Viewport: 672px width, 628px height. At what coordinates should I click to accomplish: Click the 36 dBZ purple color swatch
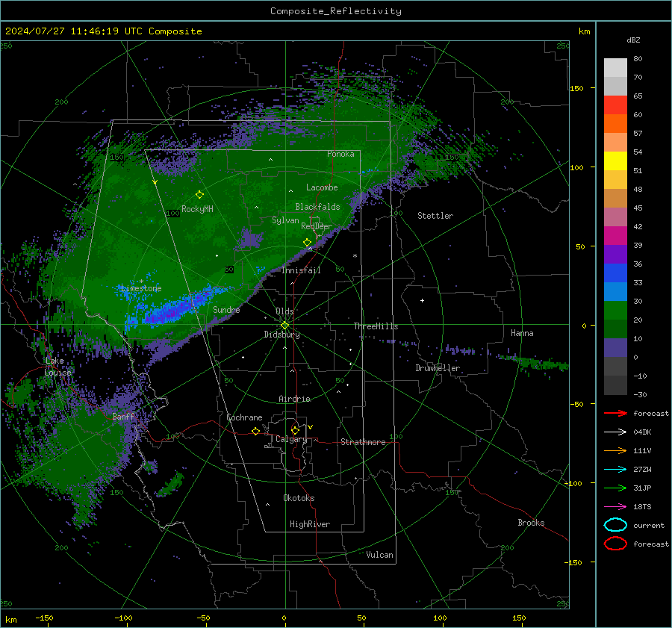(615, 254)
